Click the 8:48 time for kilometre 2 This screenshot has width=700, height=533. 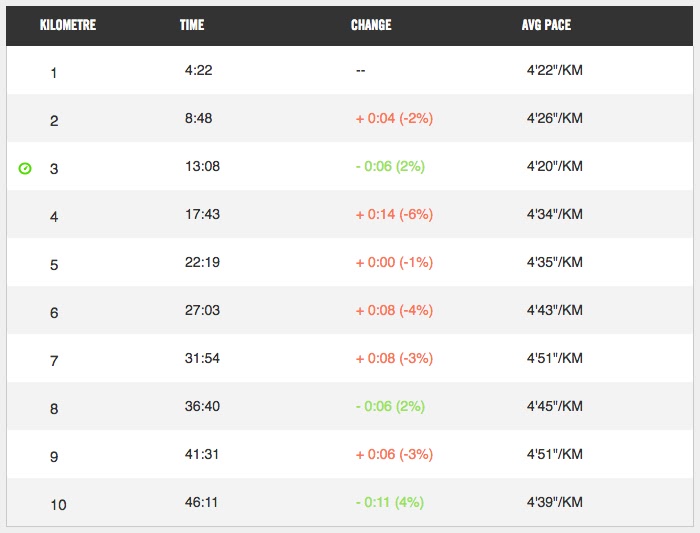(x=198, y=118)
